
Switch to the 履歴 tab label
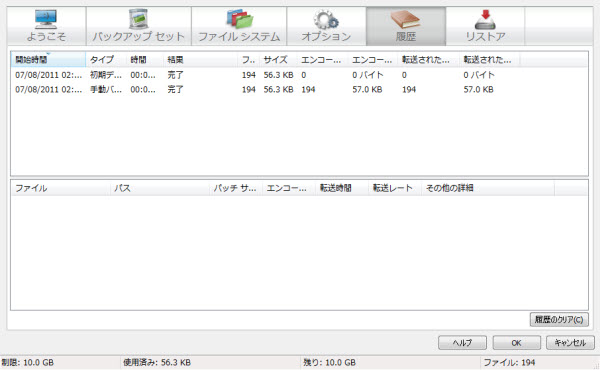coord(406,37)
